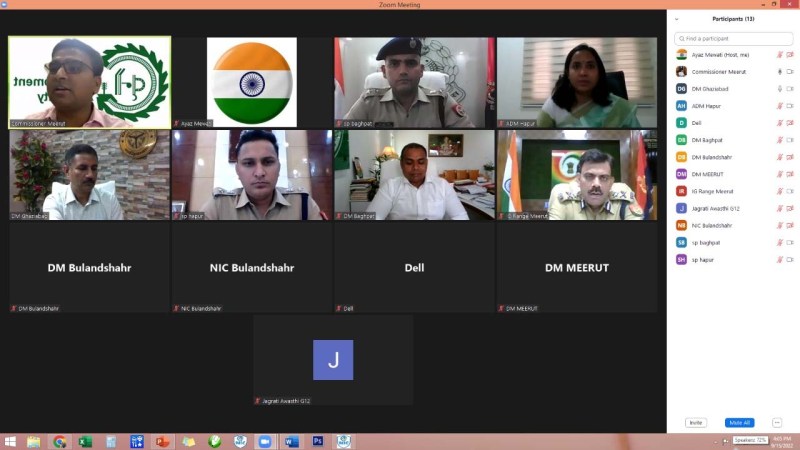The height and width of the screenshot is (450, 800).
Task: Toggle the mic icon for NIC Bulandshahr
Action: [x=779, y=225]
